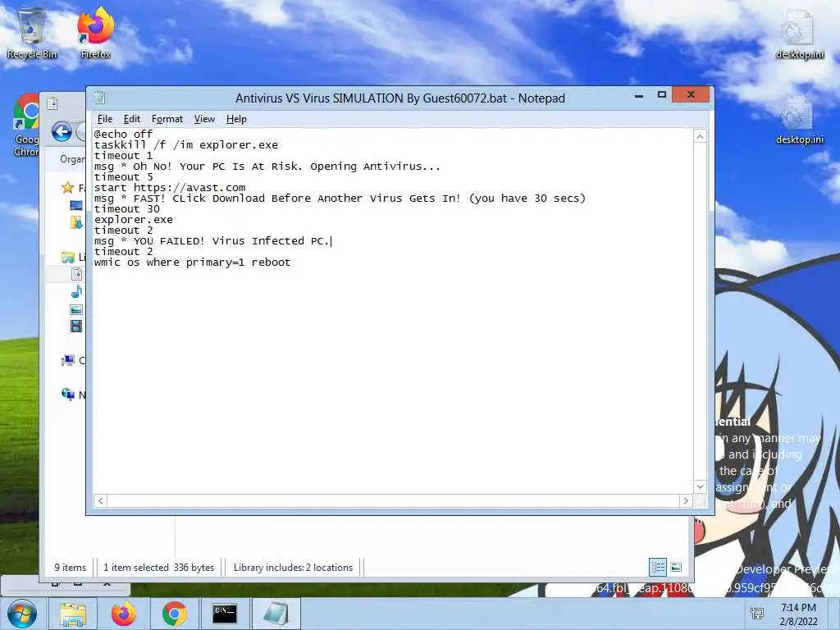Select Documents library icon in Explorer sidebar
The height and width of the screenshot is (630, 840).
click(x=76, y=274)
